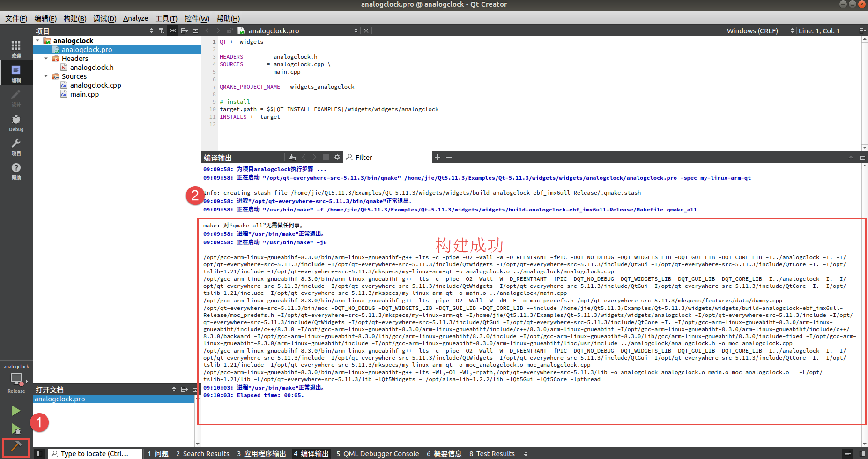
Task: Split the editor view
Action: click(862, 30)
